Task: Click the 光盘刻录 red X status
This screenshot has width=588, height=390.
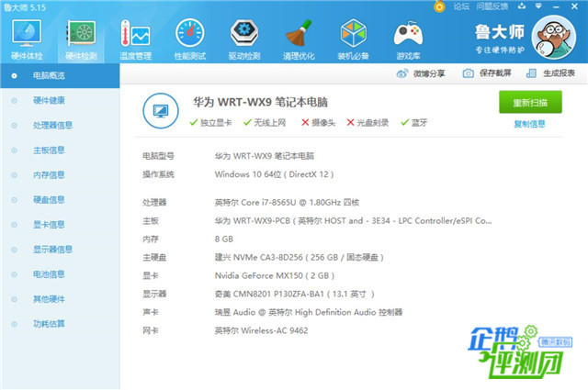Action: (x=367, y=123)
